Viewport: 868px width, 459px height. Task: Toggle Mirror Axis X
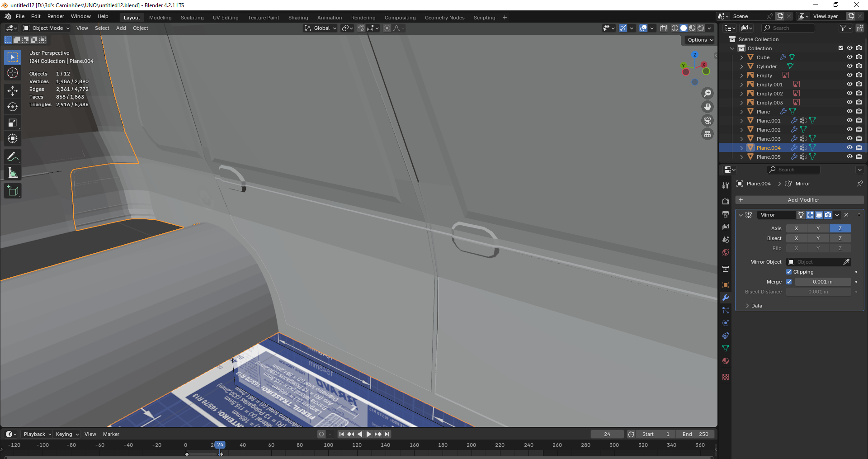pyautogui.click(x=797, y=228)
